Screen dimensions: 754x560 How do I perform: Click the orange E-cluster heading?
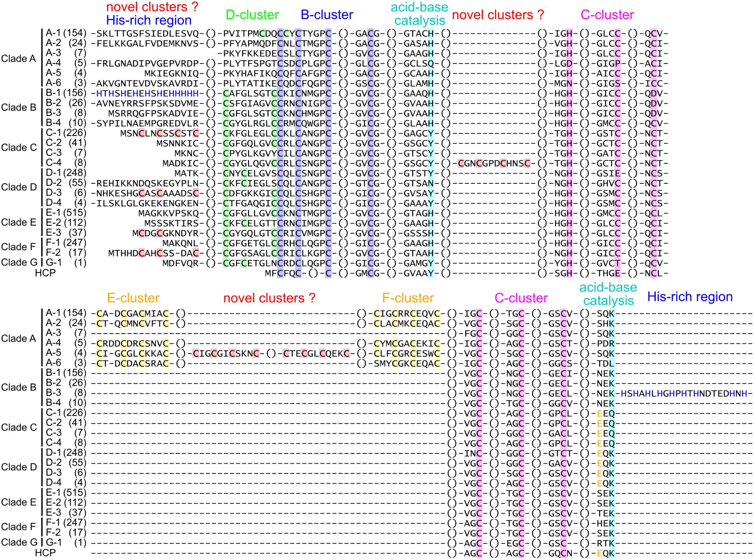tap(133, 298)
